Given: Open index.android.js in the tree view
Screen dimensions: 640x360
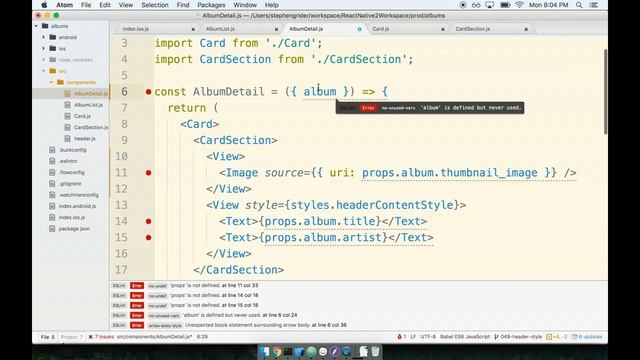Looking at the screenshot, I should click(x=77, y=206).
